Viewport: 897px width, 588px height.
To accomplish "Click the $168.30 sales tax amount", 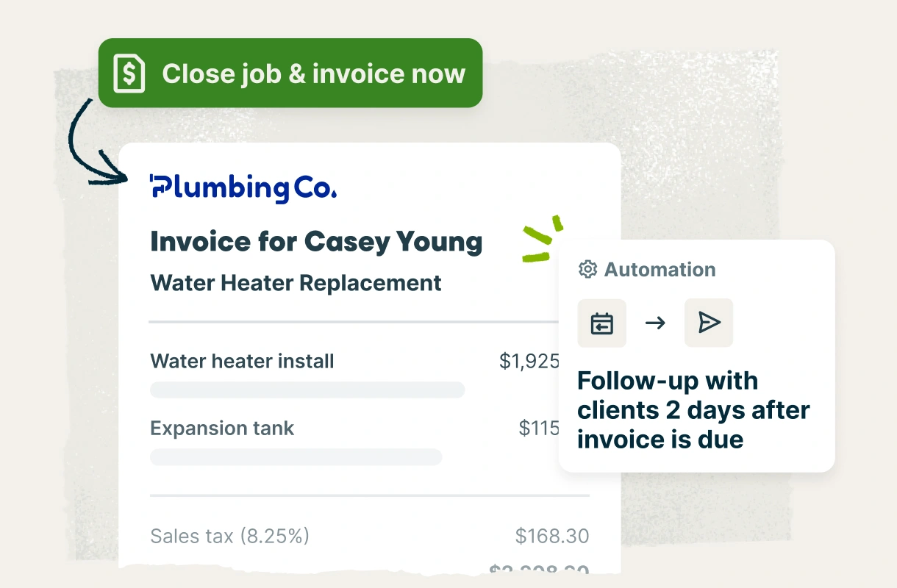I will click(551, 537).
